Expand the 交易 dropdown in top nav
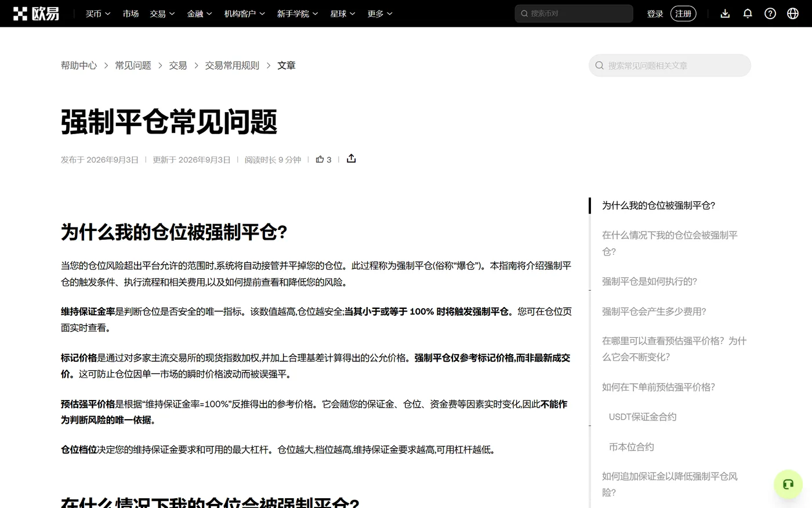The height and width of the screenshot is (508, 812). pos(162,13)
